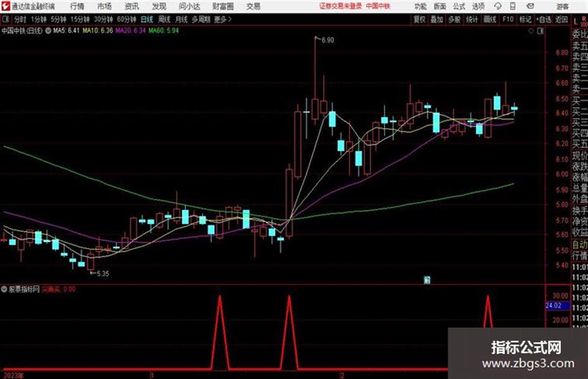Click the 2023年 time axis label

click(14, 376)
